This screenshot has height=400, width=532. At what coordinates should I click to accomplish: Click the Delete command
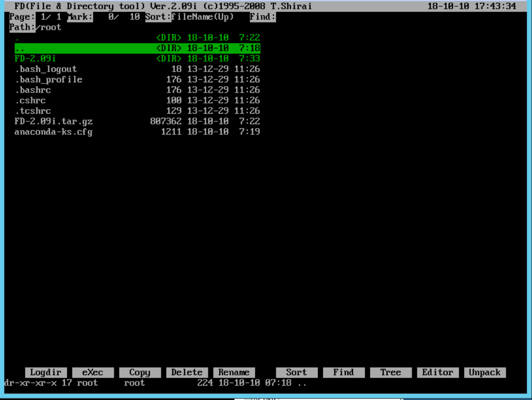187,372
